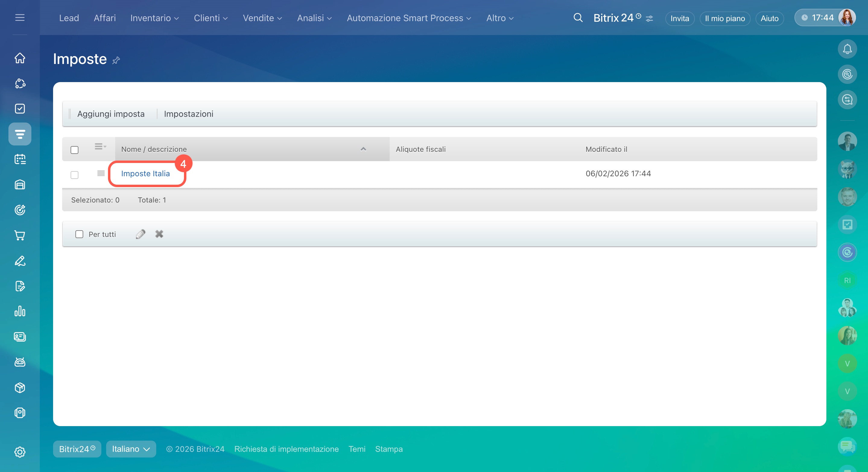Go to the Lead menu item
Viewport: 868px width, 472px height.
[x=69, y=18]
